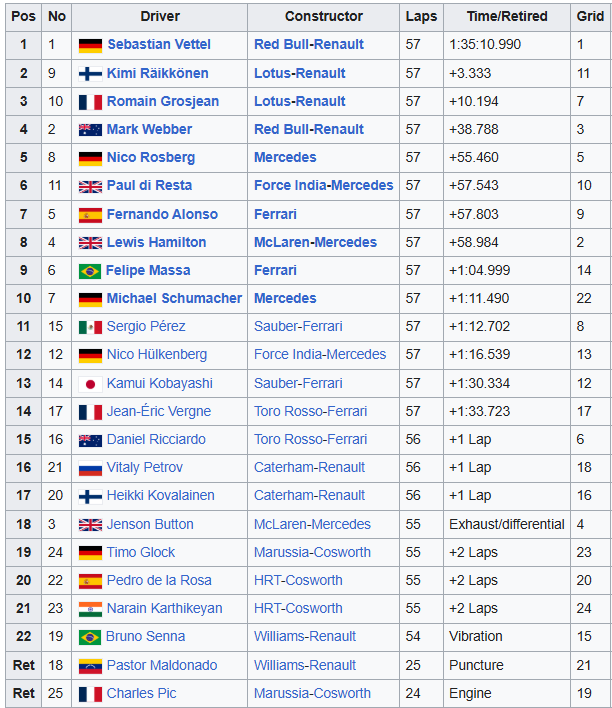Viewport: 612px width, 708px height.
Task: Click the Time/Retired column header
Action: pos(507,17)
